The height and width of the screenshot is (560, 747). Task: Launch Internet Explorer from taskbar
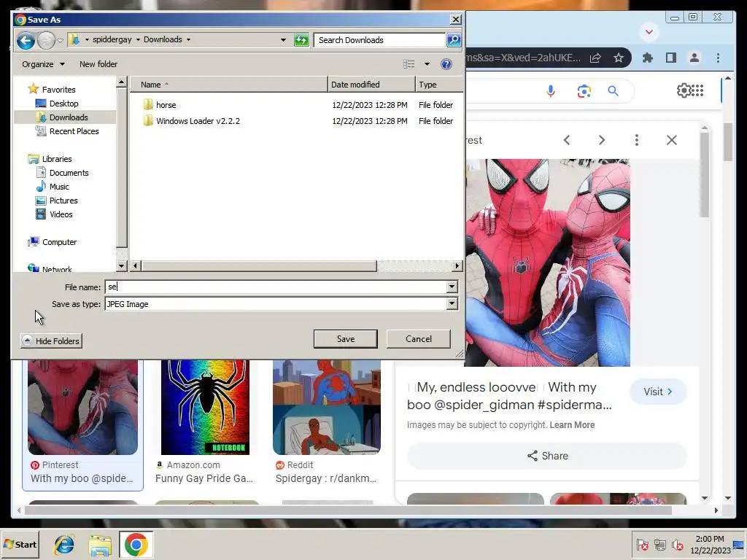pos(64,544)
